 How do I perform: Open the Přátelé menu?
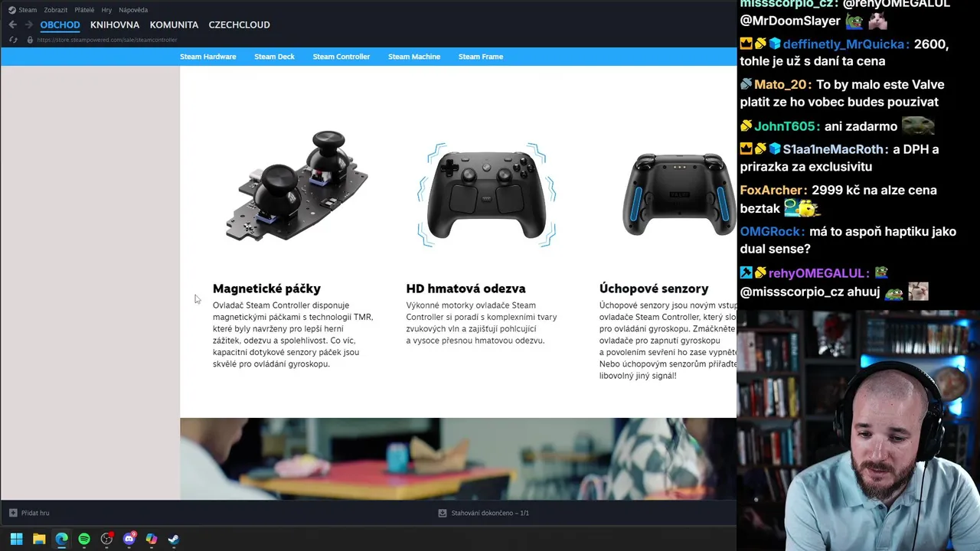(x=84, y=10)
